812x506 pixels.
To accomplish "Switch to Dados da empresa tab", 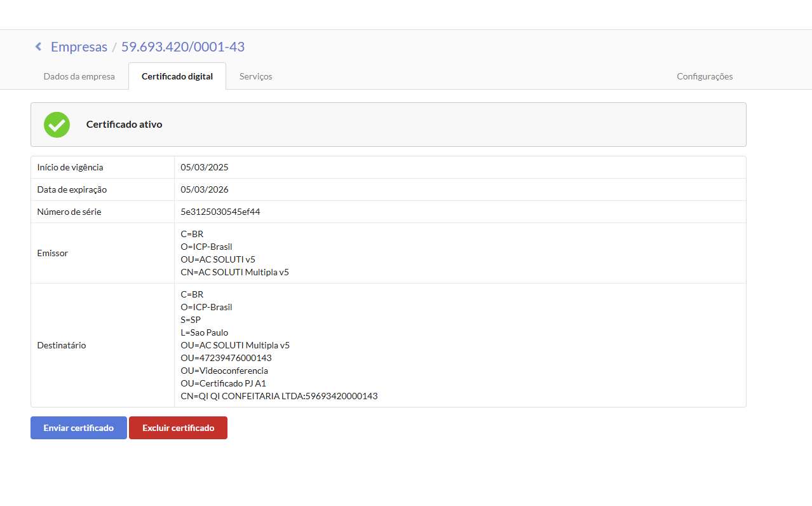I will [79, 76].
